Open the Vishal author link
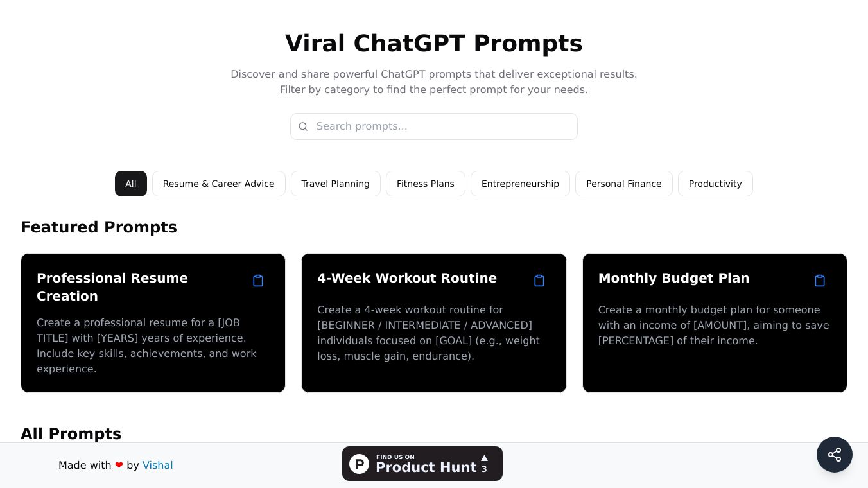Viewport: 868px width, 488px height. pyautogui.click(x=157, y=466)
